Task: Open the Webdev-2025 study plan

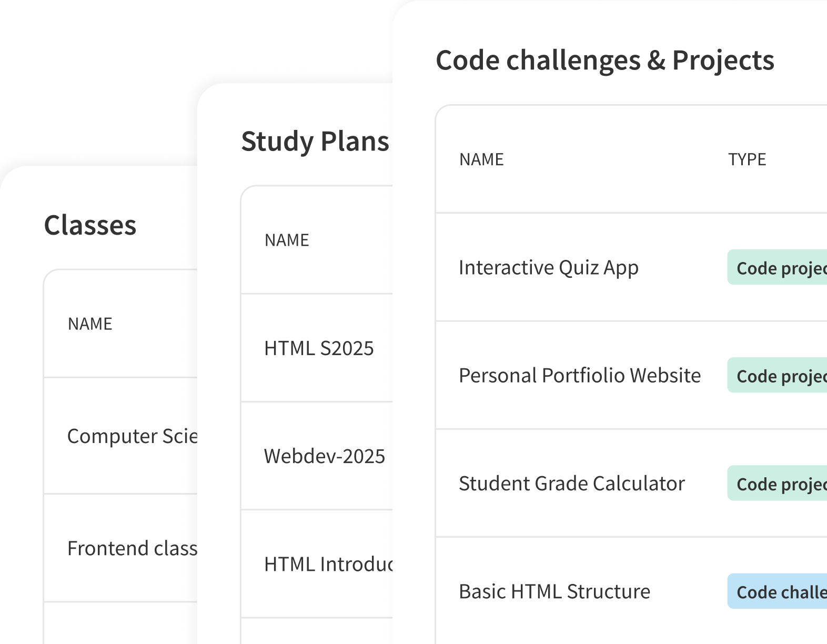Action: pos(324,456)
